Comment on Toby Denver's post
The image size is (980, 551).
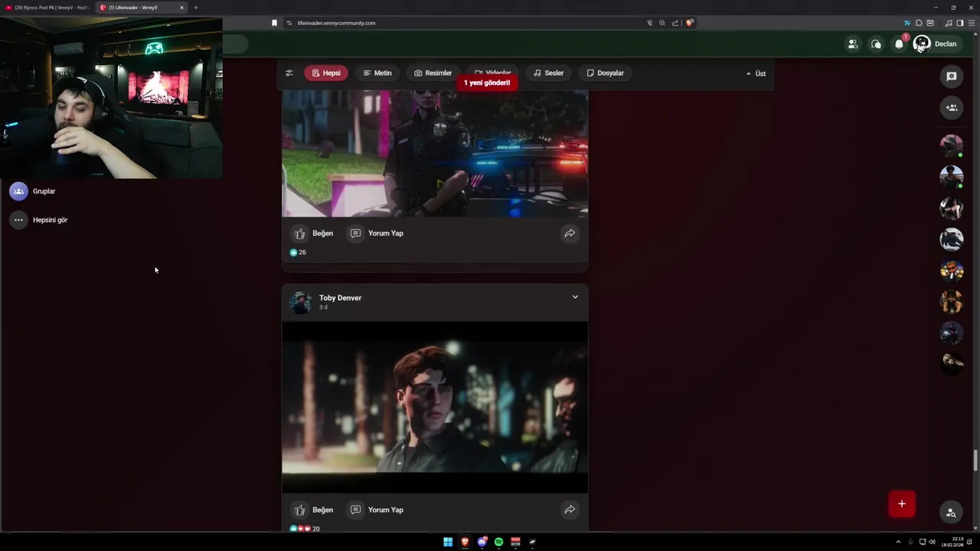click(x=377, y=510)
